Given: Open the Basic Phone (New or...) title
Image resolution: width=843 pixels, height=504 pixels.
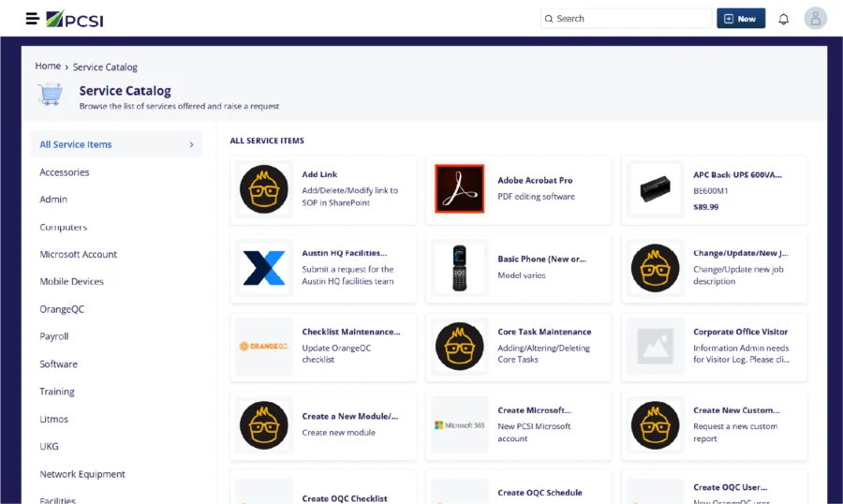Looking at the screenshot, I should tap(542, 259).
